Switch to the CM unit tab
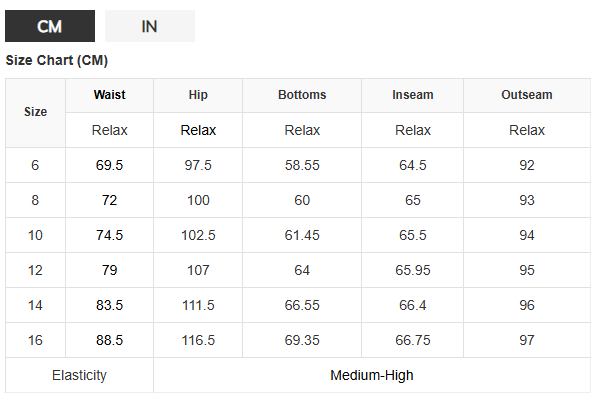This screenshot has height=409, width=601. tap(50, 26)
